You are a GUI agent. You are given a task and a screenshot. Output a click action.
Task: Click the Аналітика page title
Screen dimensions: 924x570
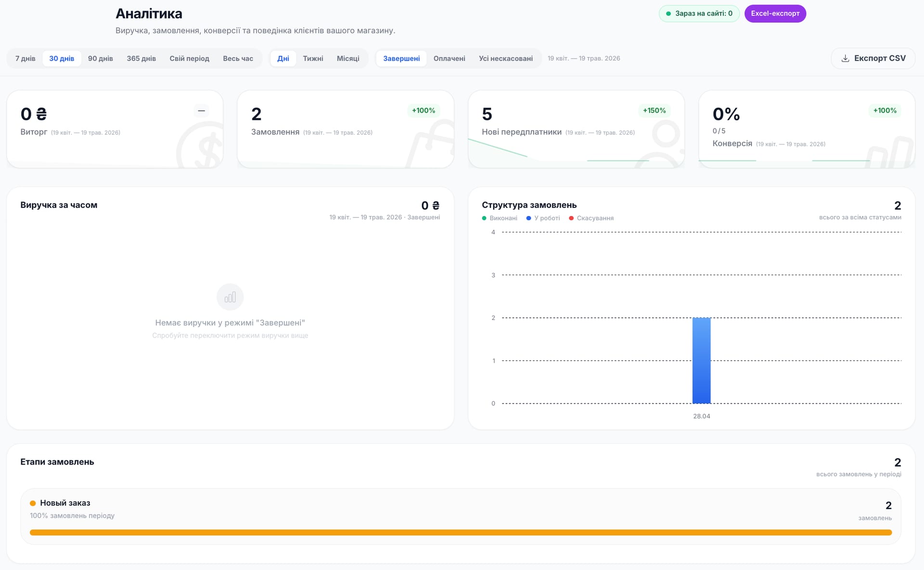(149, 13)
